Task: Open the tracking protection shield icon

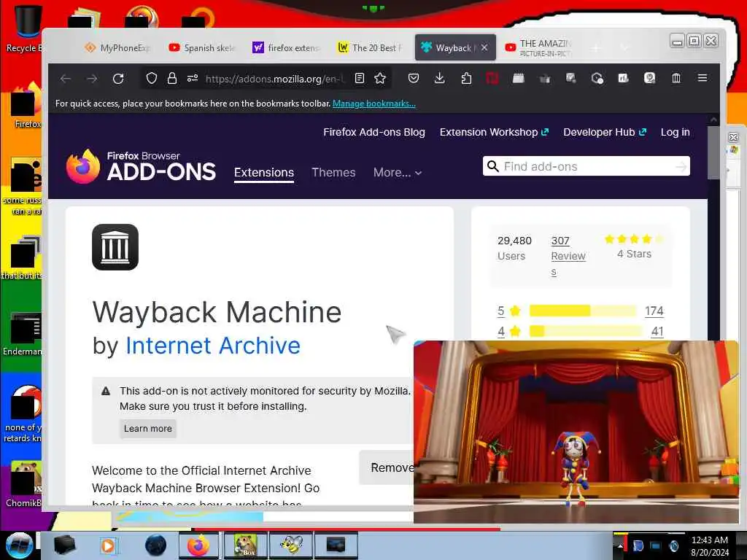Action: coord(152,79)
